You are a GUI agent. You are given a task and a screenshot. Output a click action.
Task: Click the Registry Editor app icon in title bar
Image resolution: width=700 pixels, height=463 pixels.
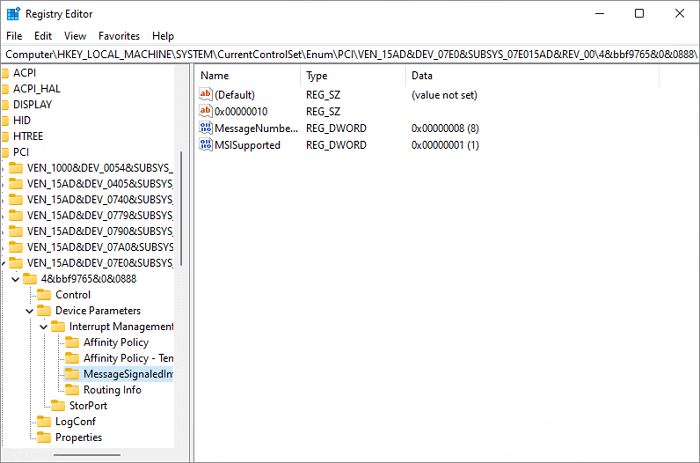13,14
